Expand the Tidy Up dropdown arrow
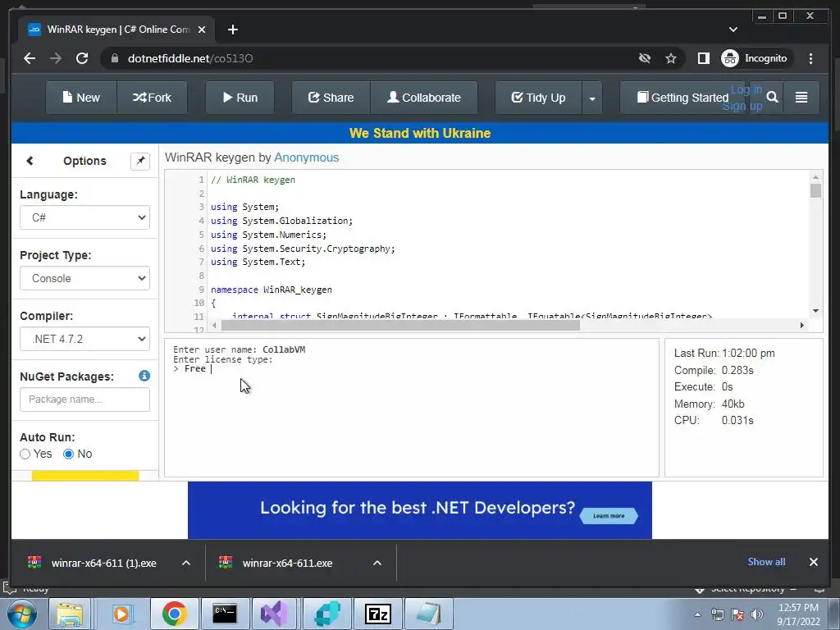The width and height of the screenshot is (840, 630). 592,98
